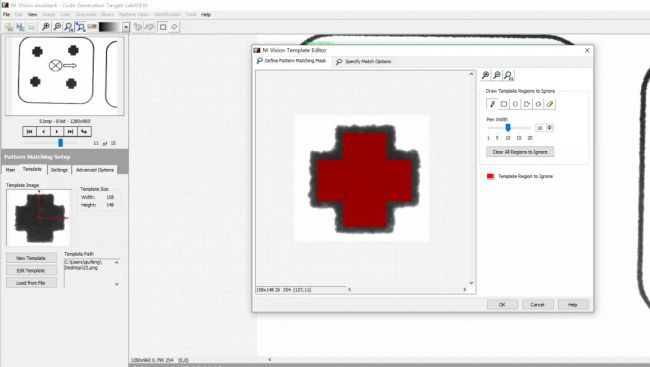Pick the eraser tool in Template Editor
This screenshot has width=650, height=367.
coord(550,104)
